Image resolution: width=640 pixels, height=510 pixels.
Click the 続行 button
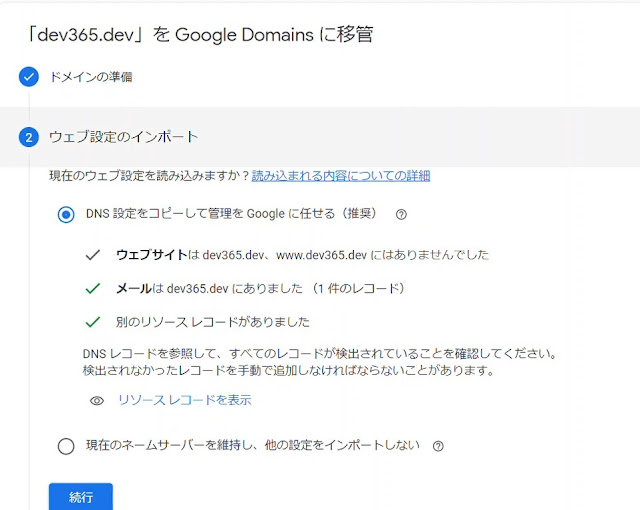pyautogui.click(x=81, y=497)
